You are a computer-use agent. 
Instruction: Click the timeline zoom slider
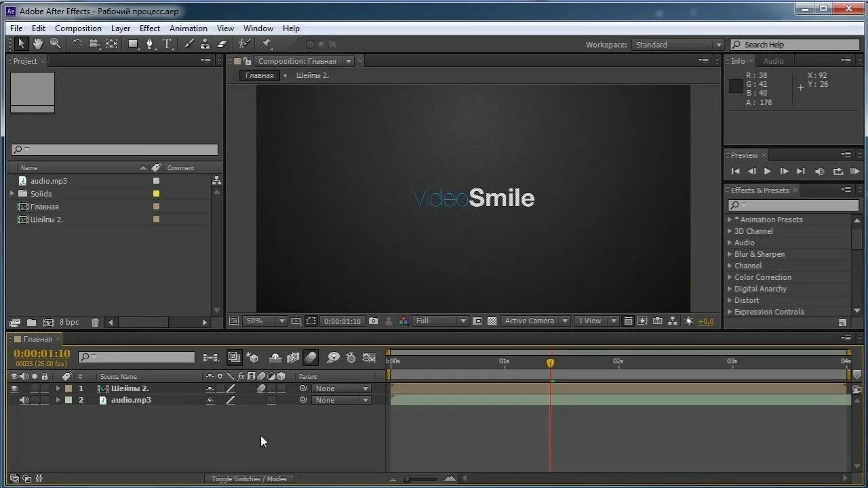pyautogui.click(x=420, y=479)
